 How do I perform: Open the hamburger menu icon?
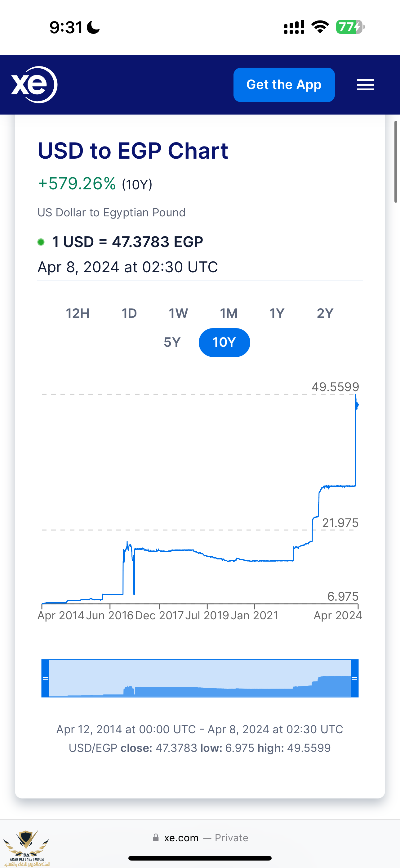coord(365,85)
